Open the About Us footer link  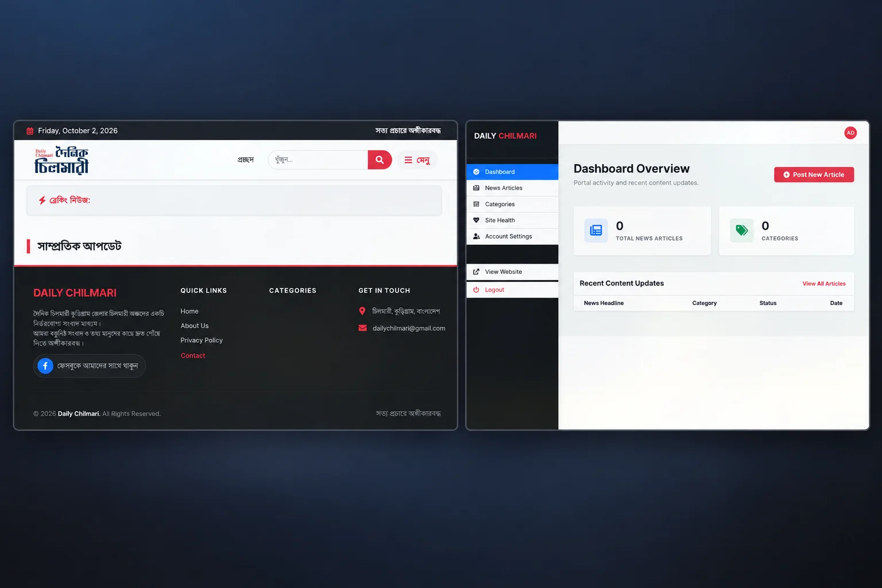(195, 326)
